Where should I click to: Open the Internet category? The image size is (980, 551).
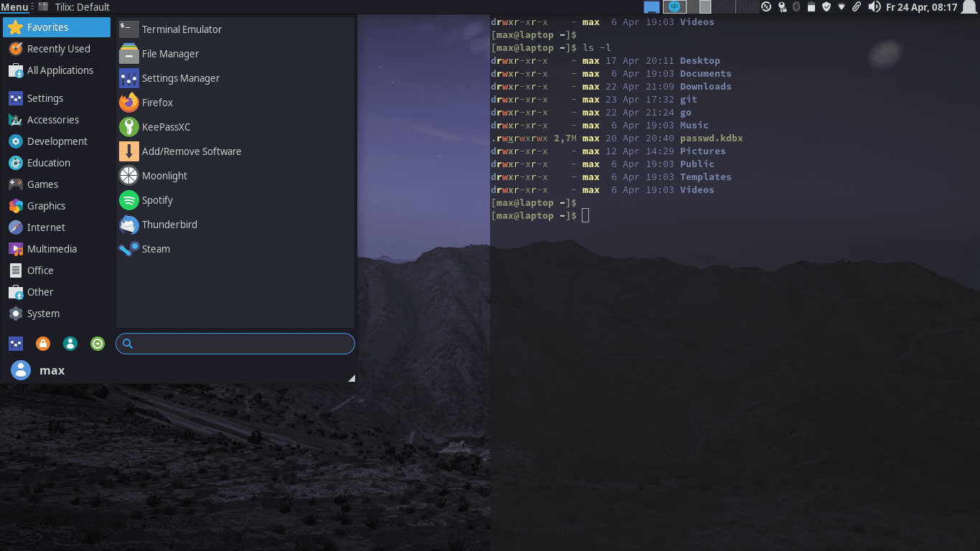coord(57,227)
